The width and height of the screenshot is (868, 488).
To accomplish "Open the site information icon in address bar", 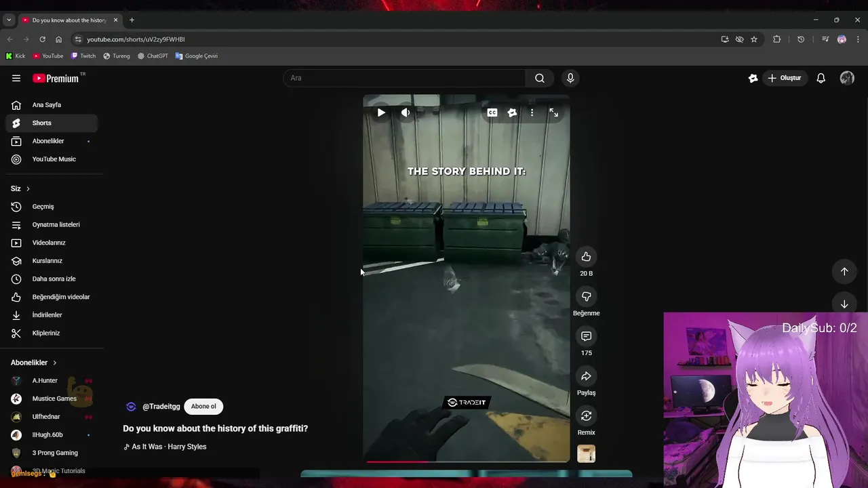I will 78,39.
